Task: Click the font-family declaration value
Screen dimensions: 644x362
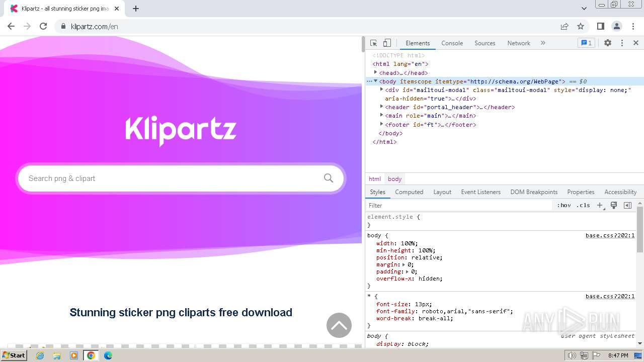Action: coord(467,311)
